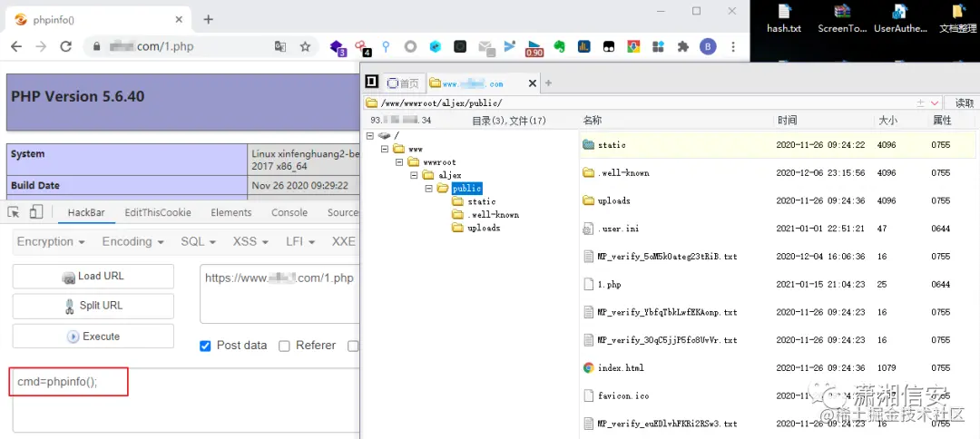Image resolution: width=980 pixels, height=439 pixels.
Task: Click the blue pin extension icon
Action: [386, 47]
